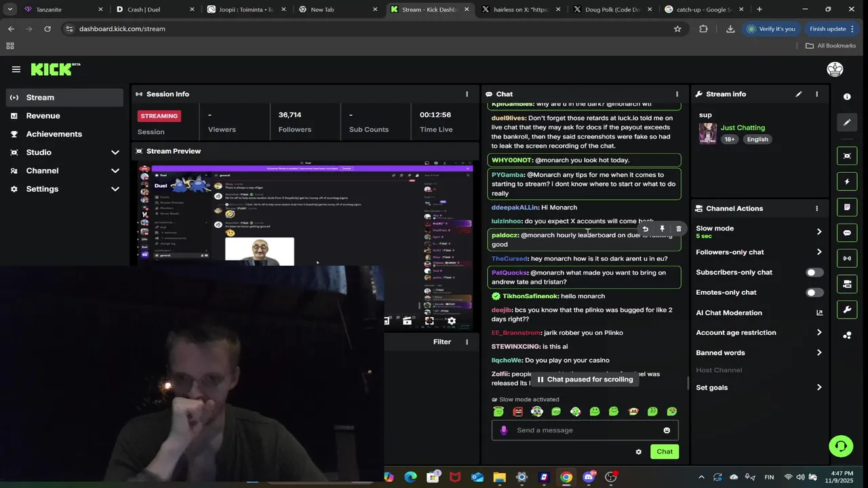
Task: Click Finish update button in Chrome
Action: tap(831, 29)
